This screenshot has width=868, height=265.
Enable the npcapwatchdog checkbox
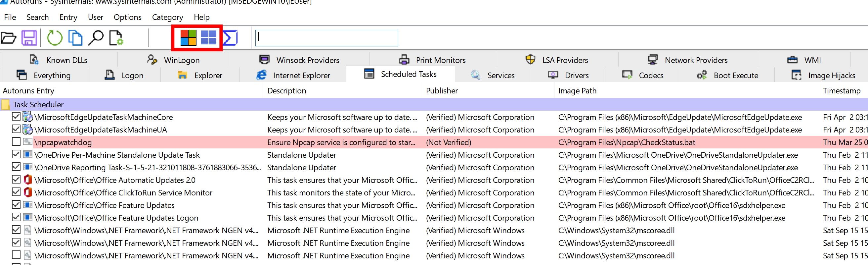click(16, 141)
